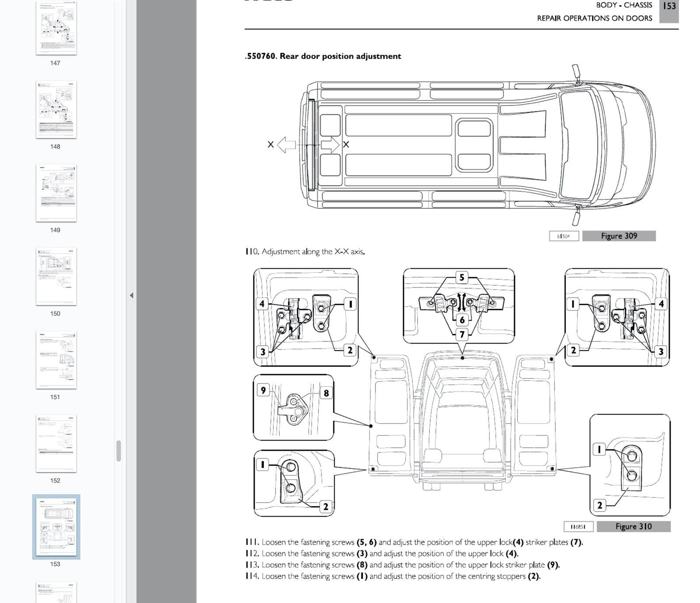Open the page 152 thumbnail
700x603 pixels.
(x=56, y=443)
